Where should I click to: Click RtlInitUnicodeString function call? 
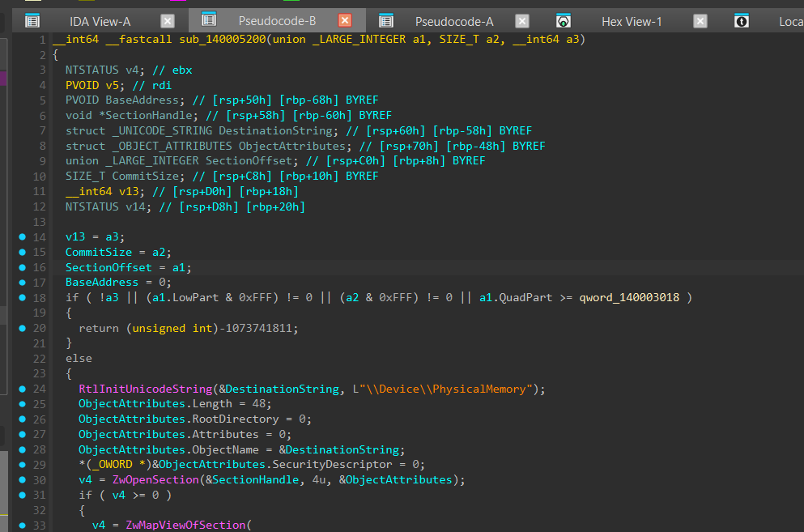[146, 389]
